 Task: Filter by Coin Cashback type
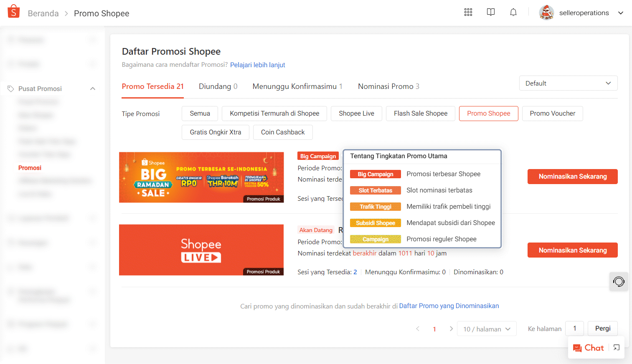pos(283,132)
